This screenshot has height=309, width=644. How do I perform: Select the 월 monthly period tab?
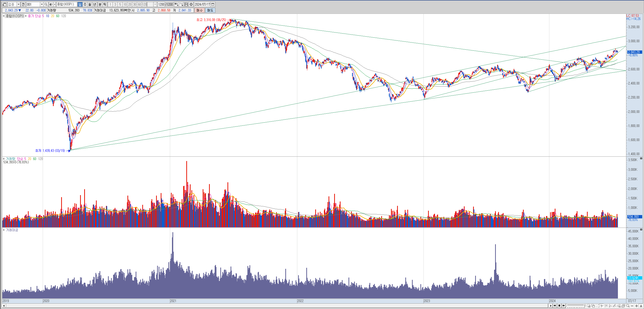point(90,4)
